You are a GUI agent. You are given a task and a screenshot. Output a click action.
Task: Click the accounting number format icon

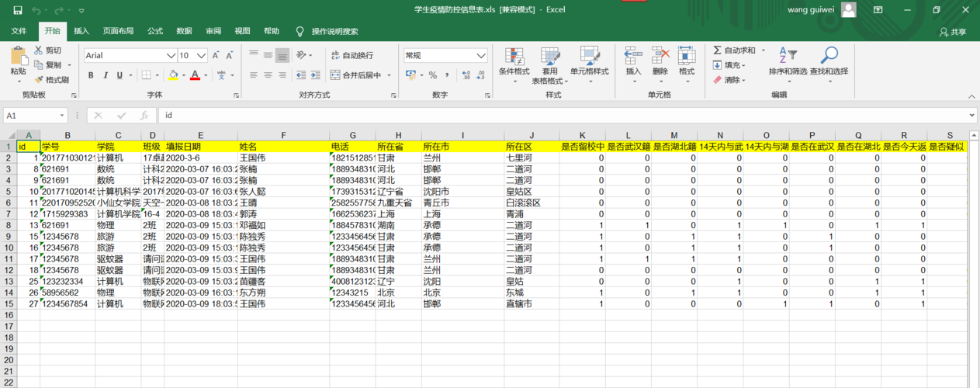point(412,75)
